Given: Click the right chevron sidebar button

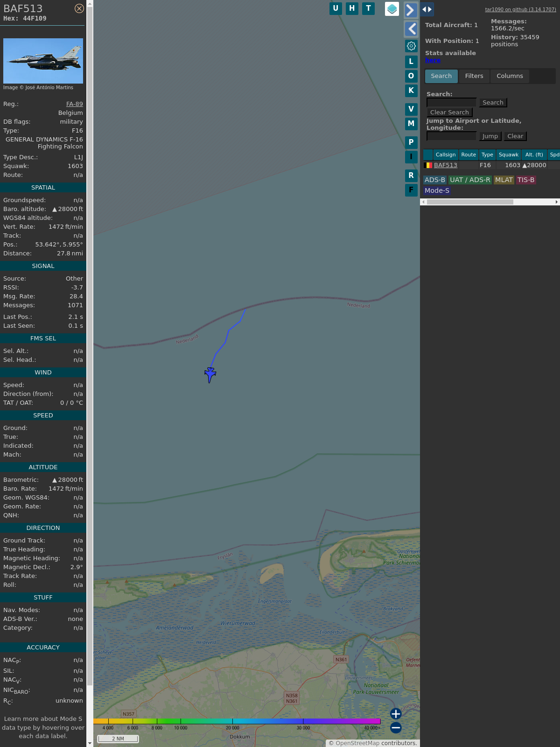Looking at the screenshot, I should [411, 10].
